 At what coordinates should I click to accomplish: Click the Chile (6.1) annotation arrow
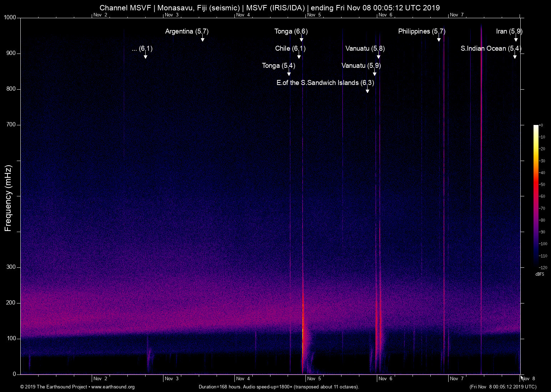click(x=299, y=56)
